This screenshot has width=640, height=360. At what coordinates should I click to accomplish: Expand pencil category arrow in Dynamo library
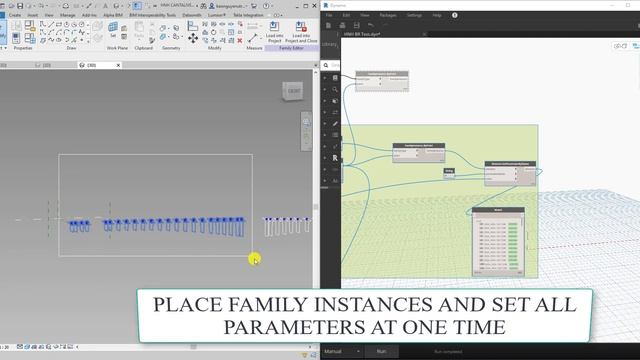click(325, 123)
